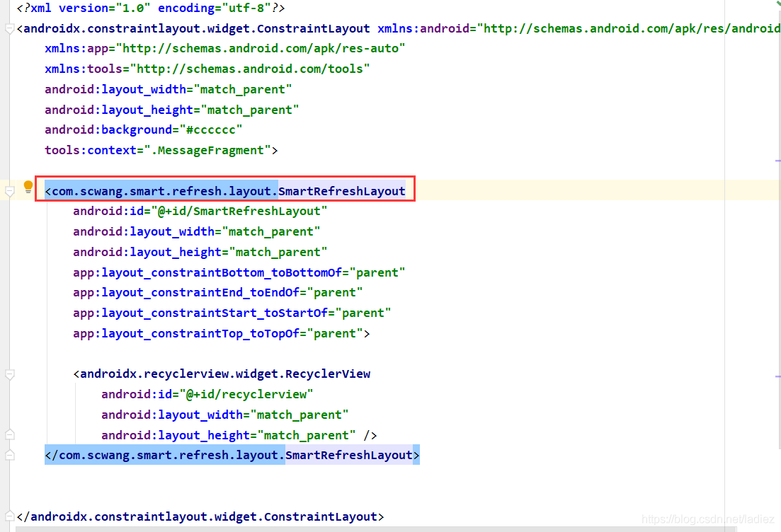Image resolution: width=781 pixels, height=532 pixels.
Task: Click the xmlns:android namespace URL value
Action: [x=629, y=29]
